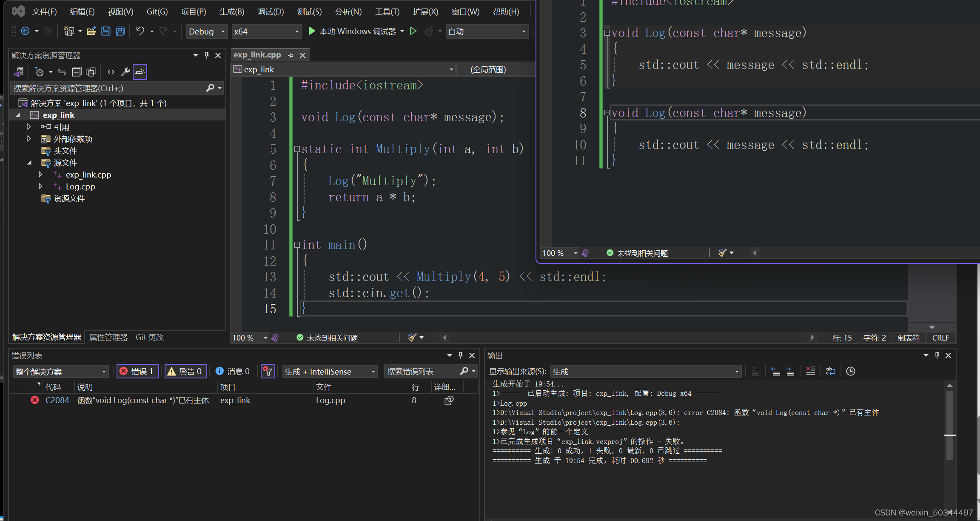The image size is (980, 521).
Task: Open the output source dropdown showing 生成
Action: (x=646, y=372)
